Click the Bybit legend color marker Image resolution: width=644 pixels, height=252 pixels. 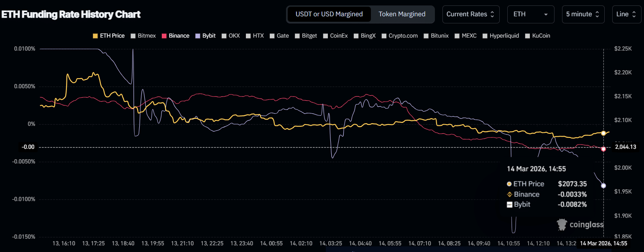pos(198,36)
